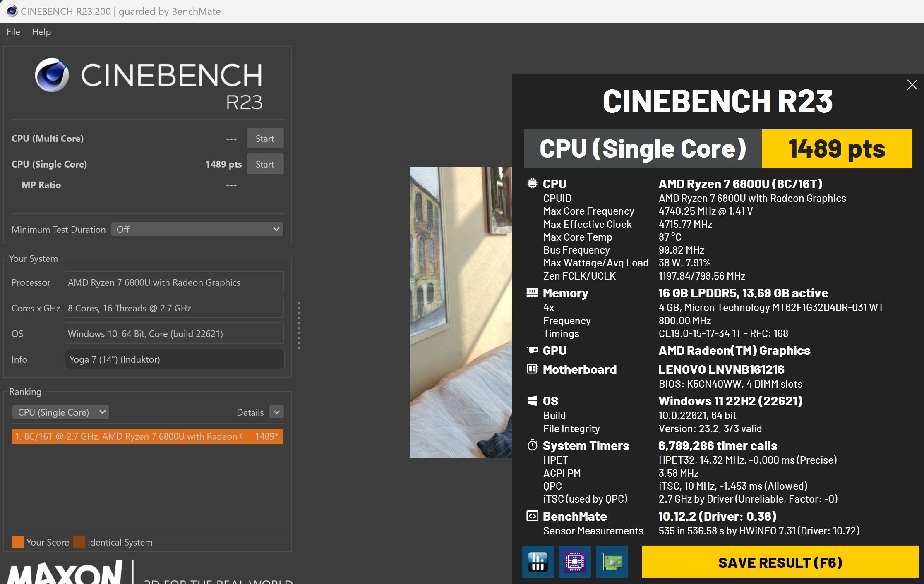Screen dimensions: 924x584
Task: Open the purple CPU chip icon button
Action: pyautogui.click(x=574, y=562)
